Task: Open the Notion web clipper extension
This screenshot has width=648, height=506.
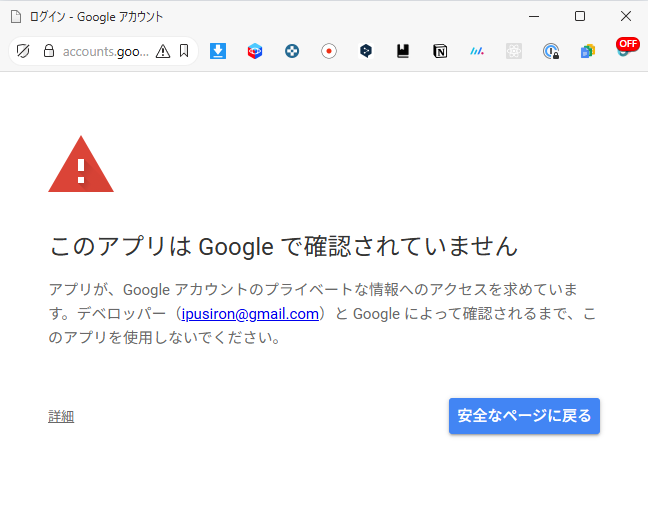Action: (440, 51)
